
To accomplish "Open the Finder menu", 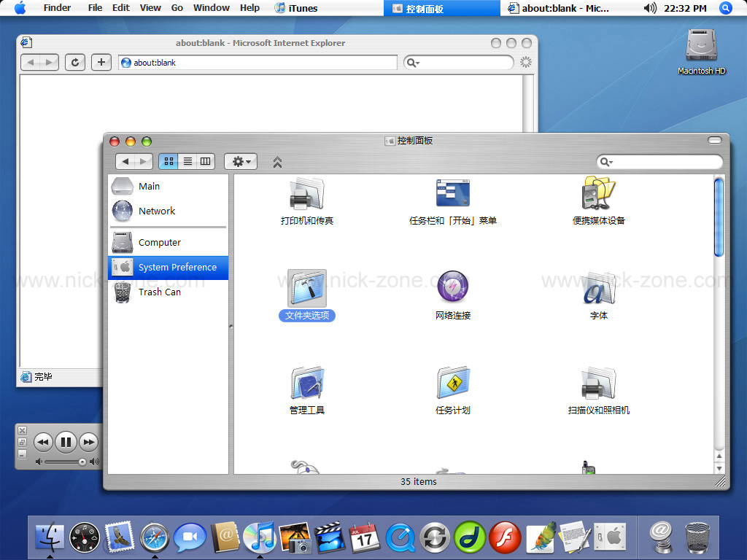I will (x=57, y=8).
